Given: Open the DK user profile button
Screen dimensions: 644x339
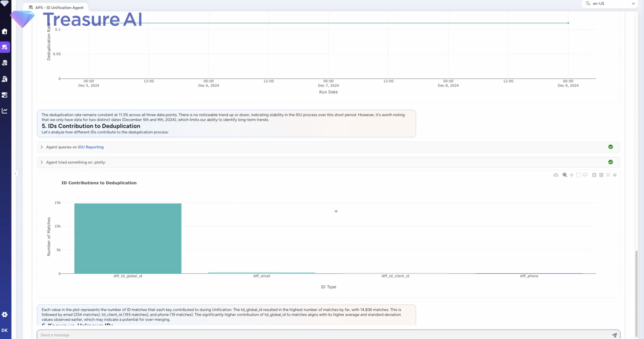Looking at the screenshot, I should click(5, 330).
